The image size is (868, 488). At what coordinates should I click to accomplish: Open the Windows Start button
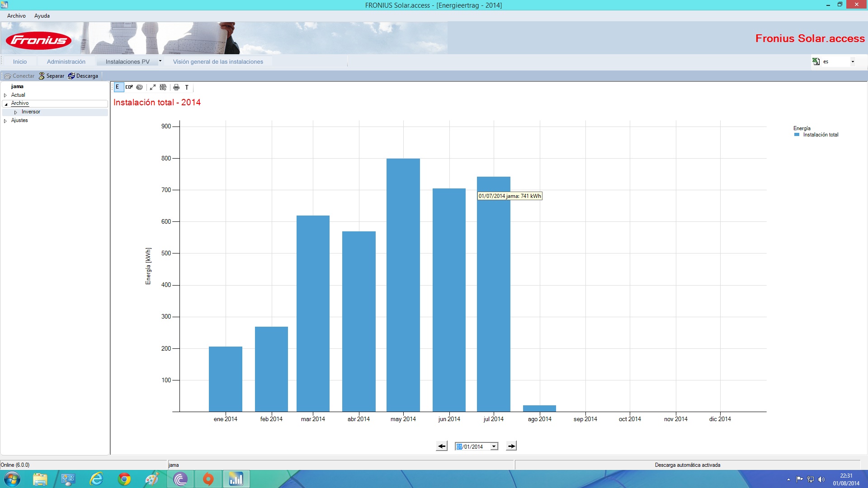coord(12,479)
